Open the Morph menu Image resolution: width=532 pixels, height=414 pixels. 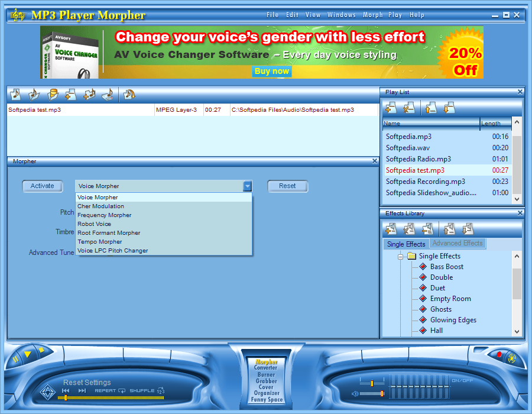tap(372, 15)
